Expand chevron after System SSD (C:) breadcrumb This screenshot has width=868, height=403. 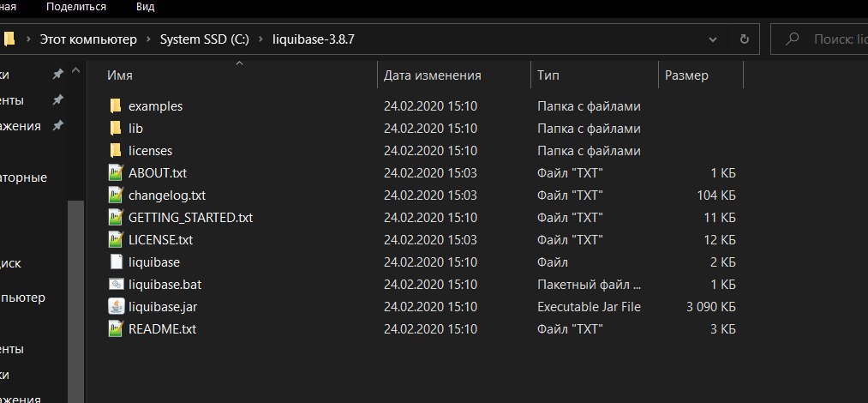pyautogui.click(x=260, y=39)
